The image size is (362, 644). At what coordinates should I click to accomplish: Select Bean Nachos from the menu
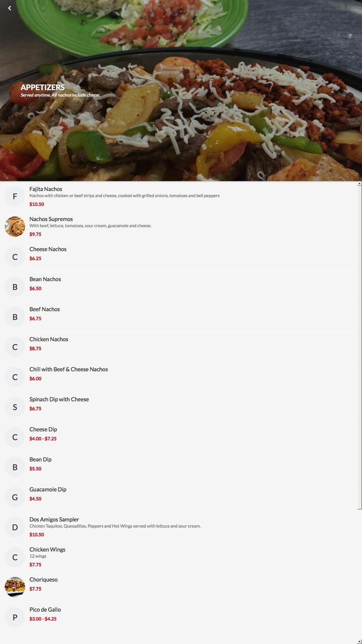tap(178, 287)
